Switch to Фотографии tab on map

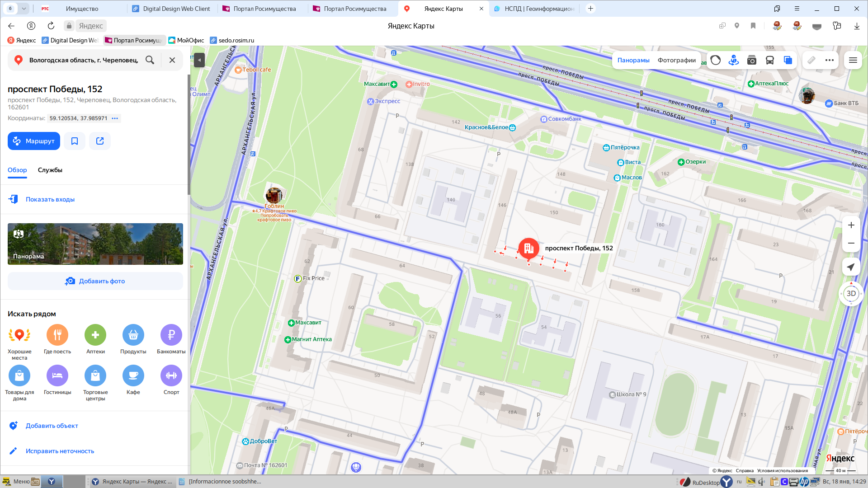(x=676, y=60)
